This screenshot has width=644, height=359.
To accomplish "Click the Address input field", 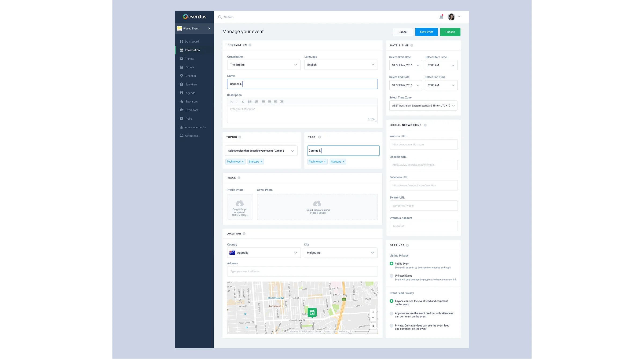I will click(302, 272).
